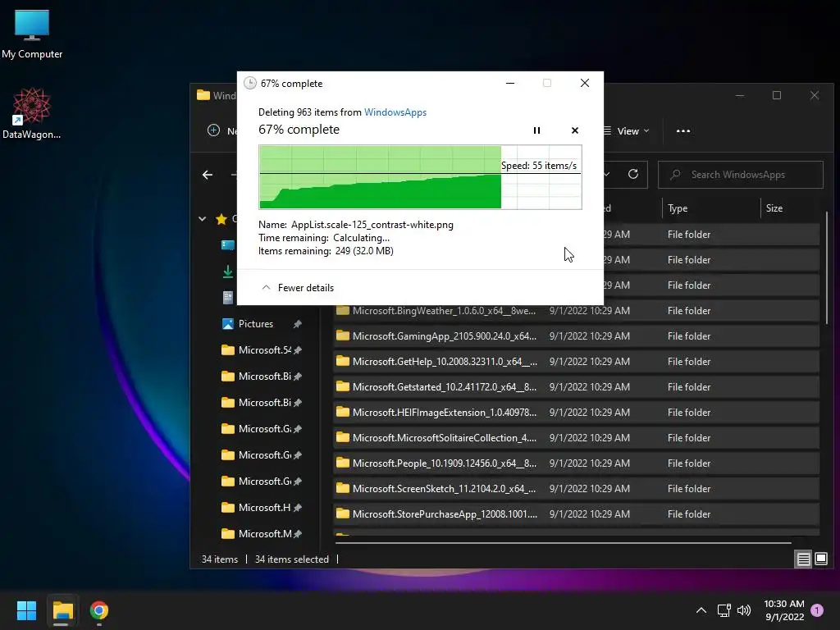
Task: Select the Microsoft.People folder row
Action: pyautogui.click(x=576, y=463)
